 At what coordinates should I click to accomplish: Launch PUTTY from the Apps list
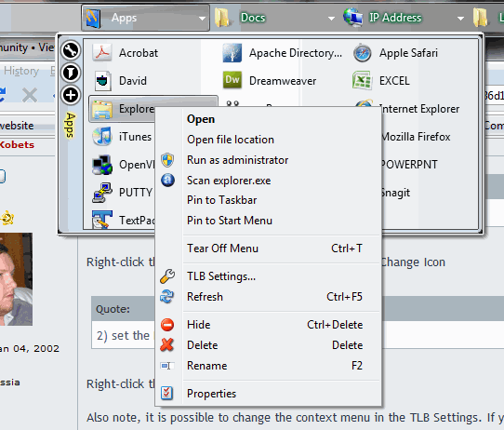pos(102,193)
